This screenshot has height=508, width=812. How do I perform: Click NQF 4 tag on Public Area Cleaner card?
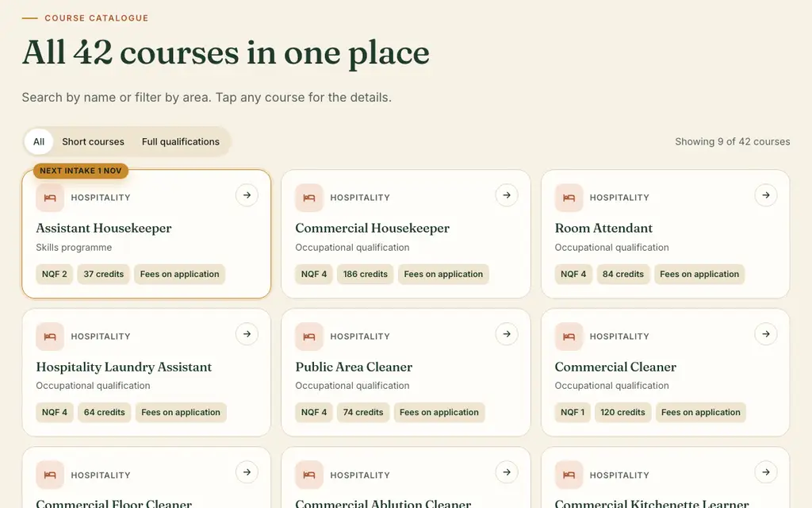[x=314, y=413]
